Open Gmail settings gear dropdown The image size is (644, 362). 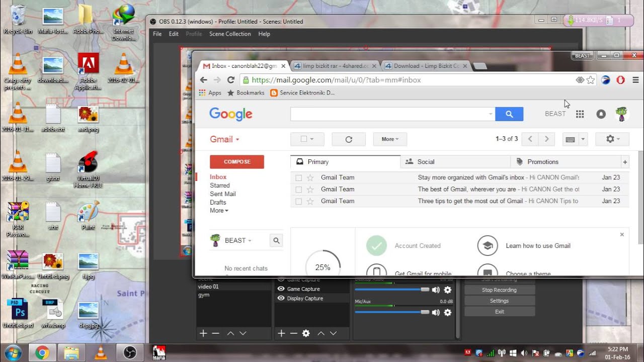[612, 139]
